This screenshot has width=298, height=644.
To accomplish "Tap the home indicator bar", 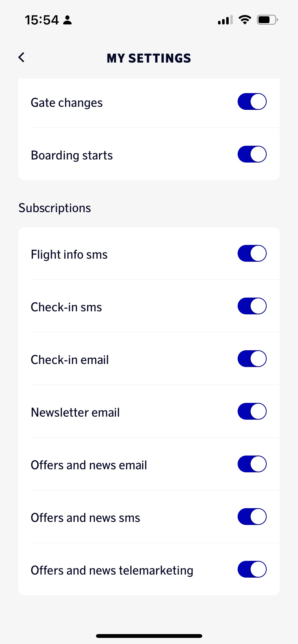I will [x=149, y=636].
